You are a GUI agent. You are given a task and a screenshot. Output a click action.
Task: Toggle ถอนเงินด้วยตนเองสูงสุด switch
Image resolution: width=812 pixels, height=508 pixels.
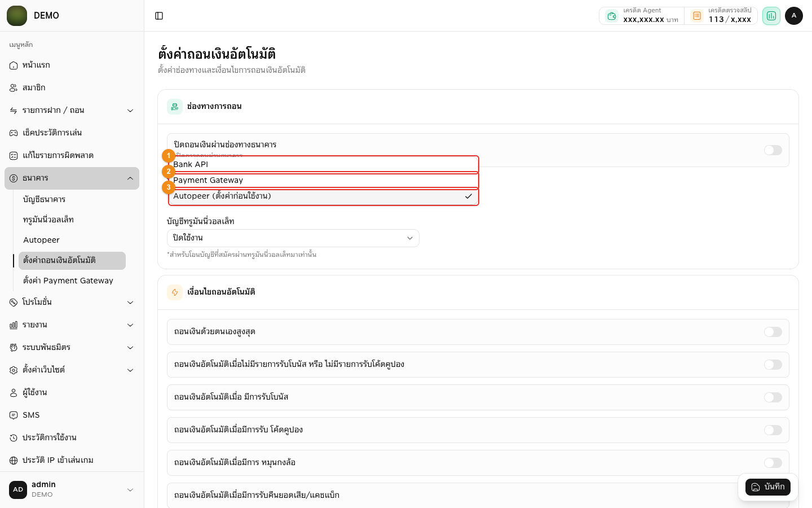pyautogui.click(x=773, y=332)
